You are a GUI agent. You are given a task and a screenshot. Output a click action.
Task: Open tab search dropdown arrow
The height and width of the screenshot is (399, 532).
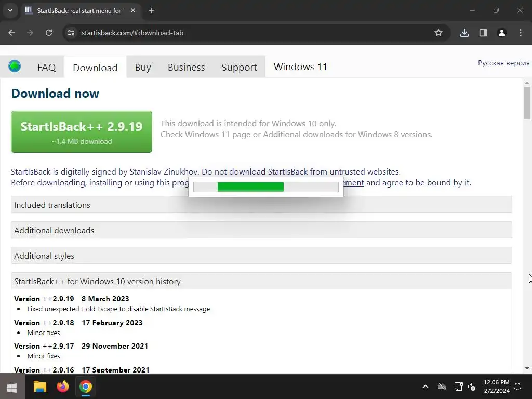(x=10, y=10)
